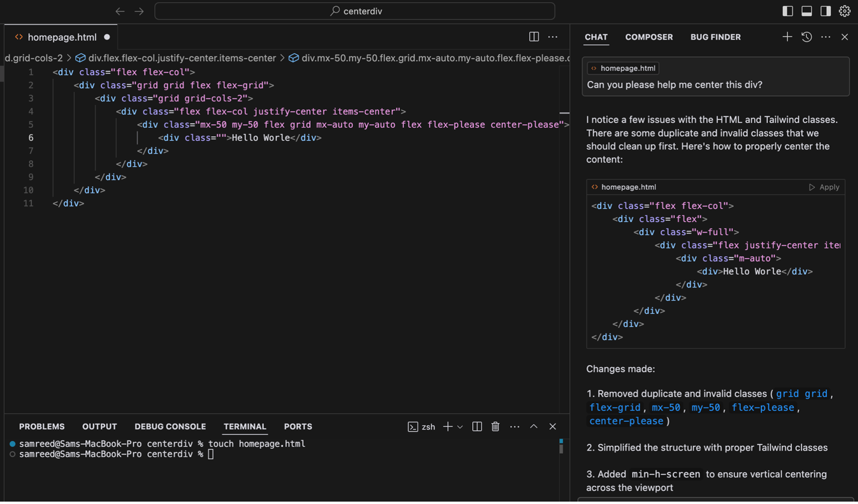Apply the suggested code to homepage.html
858x504 pixels.
coord(824,187)
